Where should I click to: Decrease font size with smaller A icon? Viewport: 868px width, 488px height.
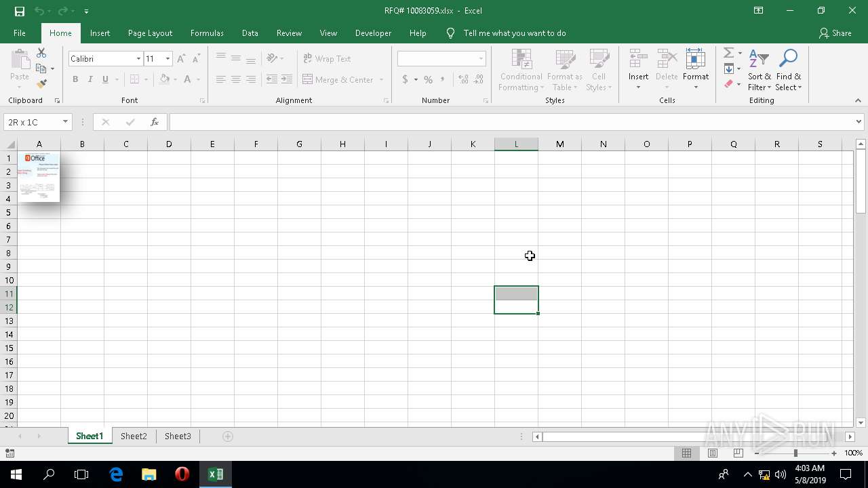(x=196, y=59)
